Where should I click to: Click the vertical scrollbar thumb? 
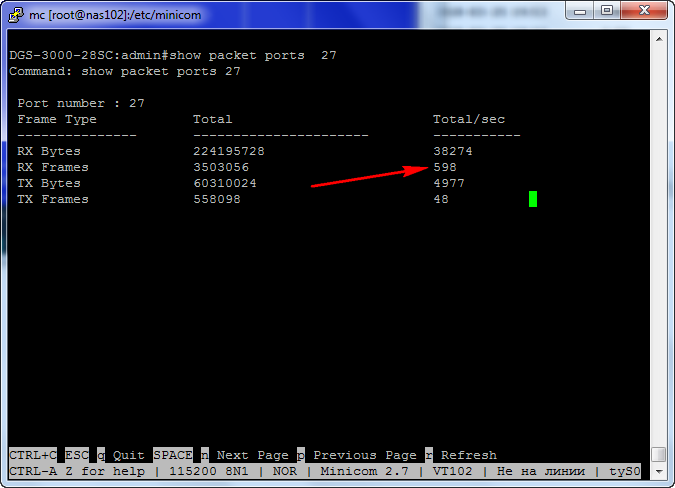click(x=659, y=454)
